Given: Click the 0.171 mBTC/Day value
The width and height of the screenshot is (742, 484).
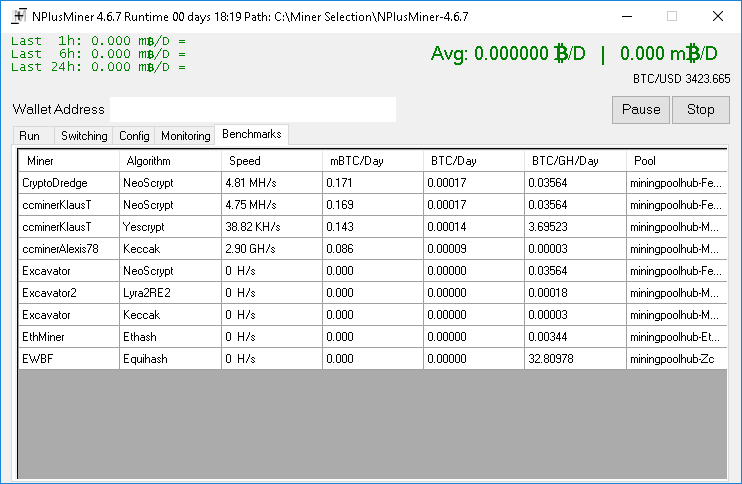Looking at the screenshot, I should point(373,183).
